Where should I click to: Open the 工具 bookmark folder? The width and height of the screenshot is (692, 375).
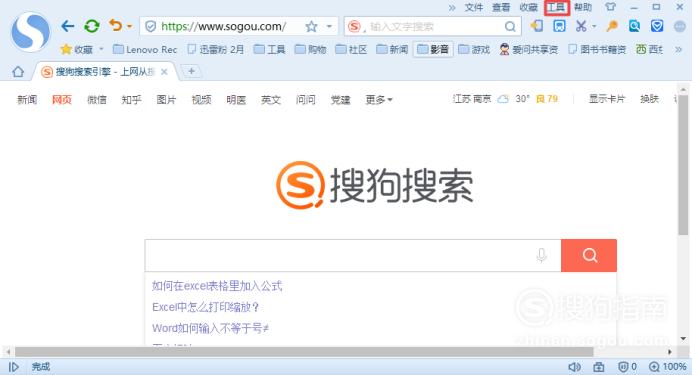[269, 49]
